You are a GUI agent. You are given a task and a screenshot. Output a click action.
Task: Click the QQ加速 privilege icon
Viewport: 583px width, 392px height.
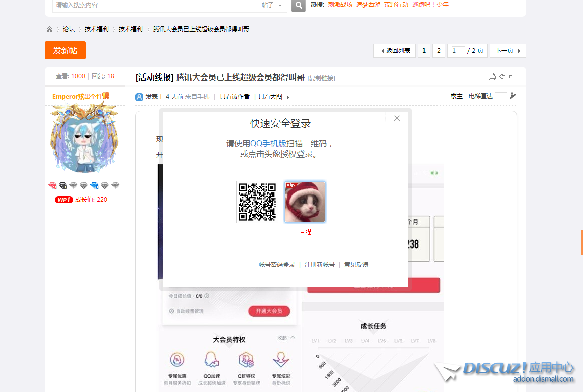coord(212,360)
